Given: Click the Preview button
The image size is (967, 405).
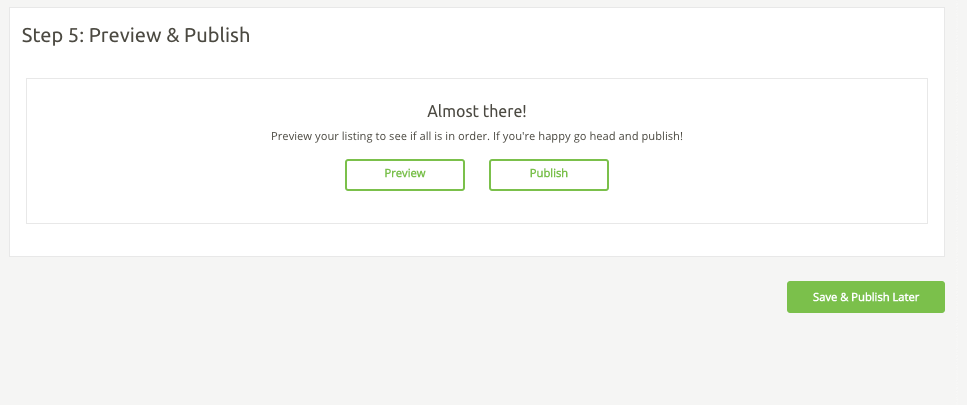Looking at the screenshot, I should tap(405, 174).
